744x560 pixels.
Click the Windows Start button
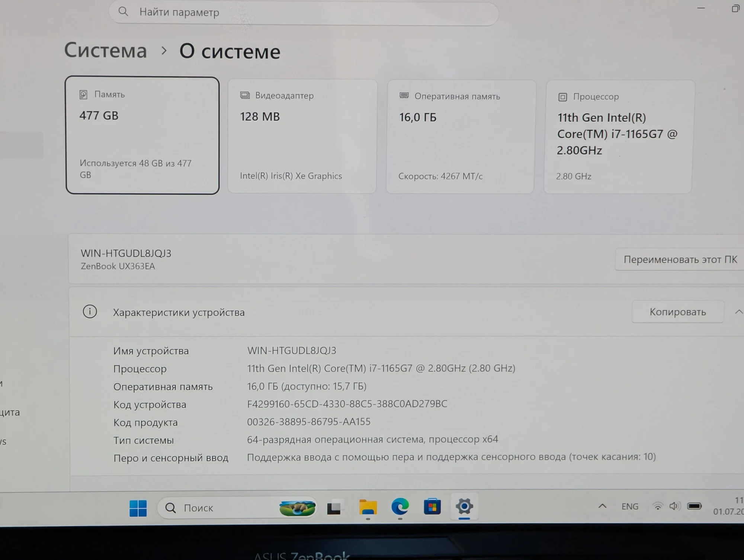click(138, 508)
